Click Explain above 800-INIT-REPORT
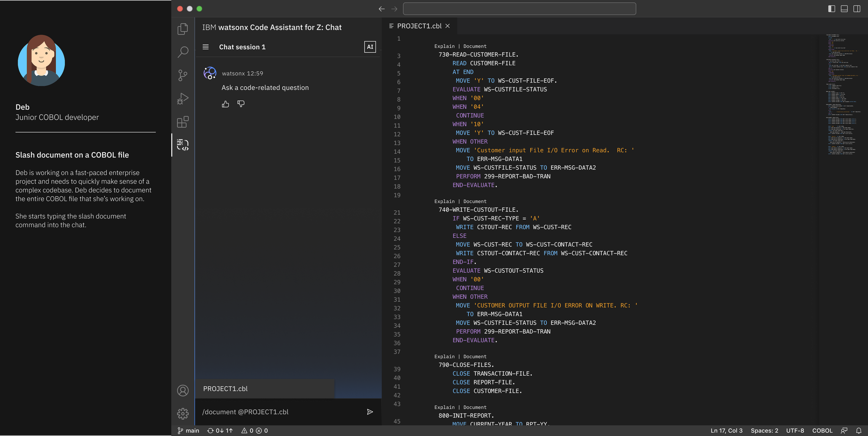 point(444,407)
